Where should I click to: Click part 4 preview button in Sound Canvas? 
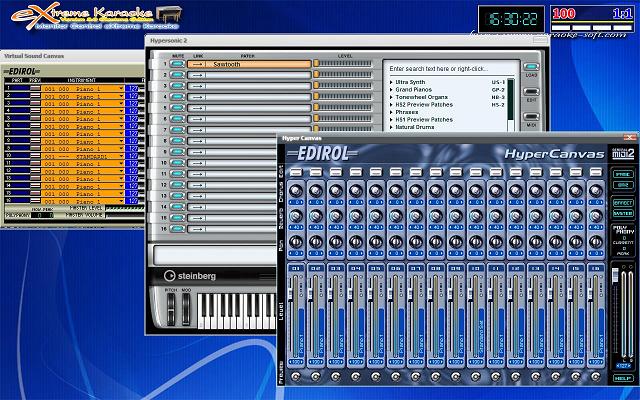click(36, 111)
